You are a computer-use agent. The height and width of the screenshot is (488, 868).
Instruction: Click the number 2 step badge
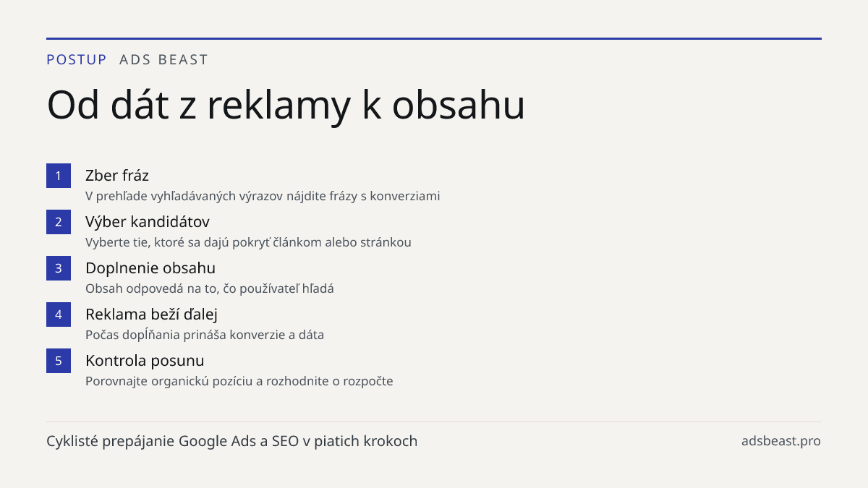click(59, 222)
